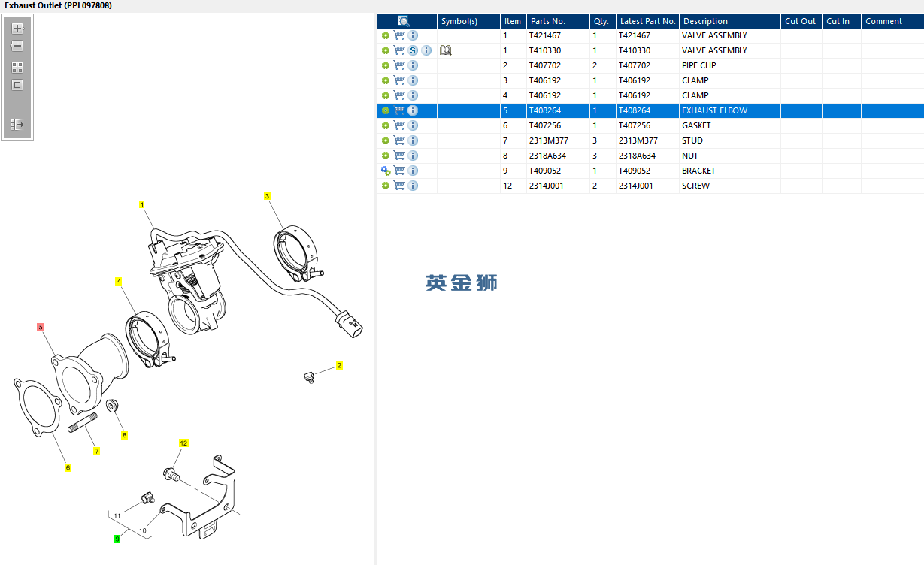Show info for STUD 2313M377
Screen dimensions: 924x565
click(413, 140)
